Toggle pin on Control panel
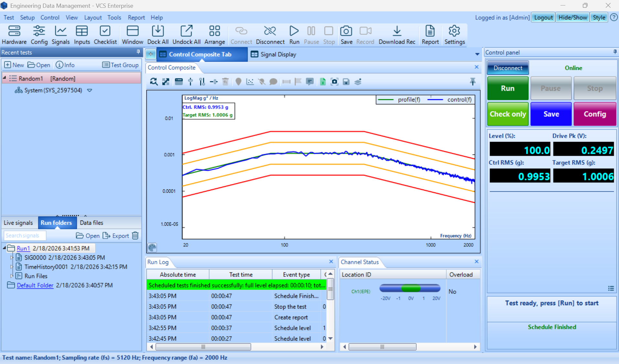Image resolution: width=619 pixels, height=364 pixels. (614, 52)
